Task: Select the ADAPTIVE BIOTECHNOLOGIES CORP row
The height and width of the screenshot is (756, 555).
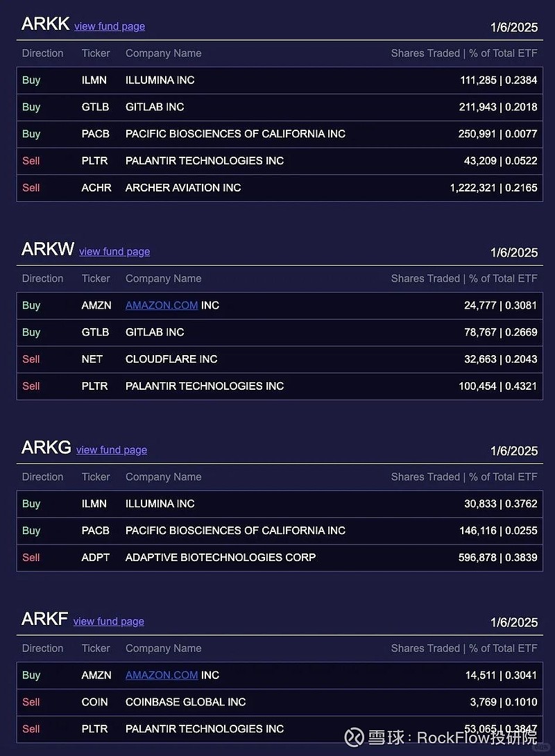Action: pos(280,558)
